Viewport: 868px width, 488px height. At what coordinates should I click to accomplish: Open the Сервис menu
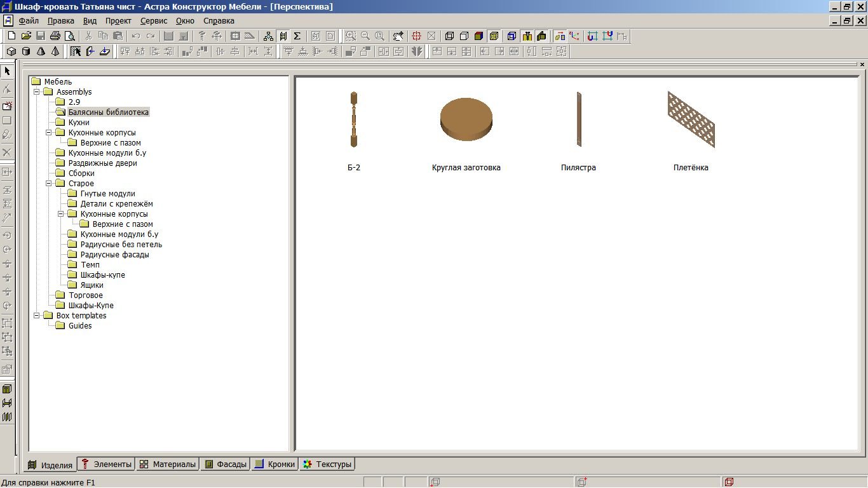154,21
